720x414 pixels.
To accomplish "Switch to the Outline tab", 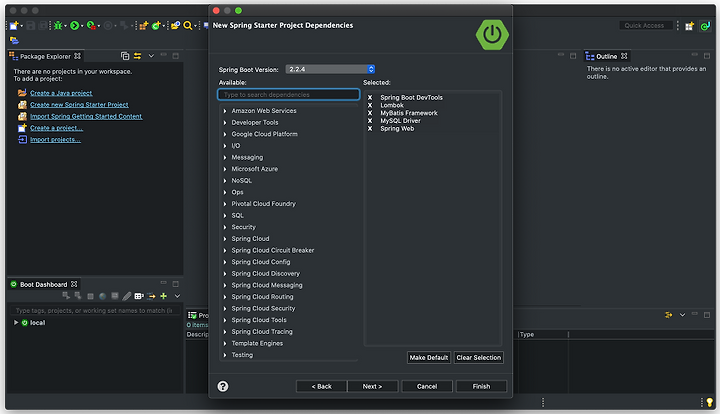I will pyautogui.click(x=606, y=56).
